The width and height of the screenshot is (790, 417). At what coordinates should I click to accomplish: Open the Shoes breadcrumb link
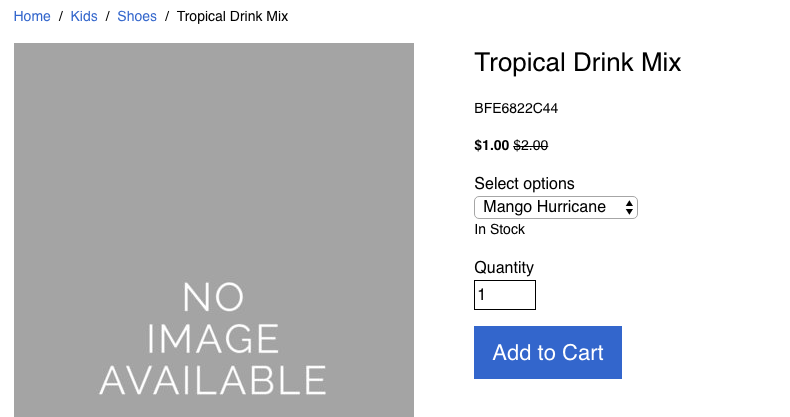(137, 17)
